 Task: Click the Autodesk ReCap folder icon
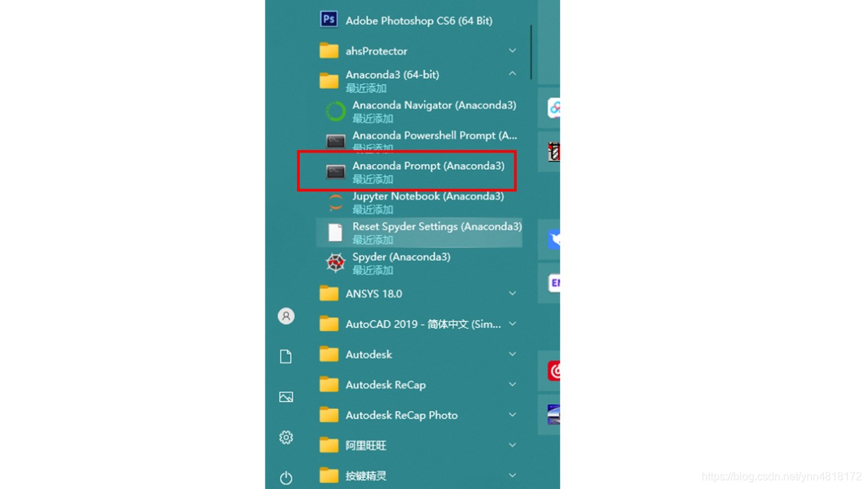pyautogui.click(x=329, y=385)
